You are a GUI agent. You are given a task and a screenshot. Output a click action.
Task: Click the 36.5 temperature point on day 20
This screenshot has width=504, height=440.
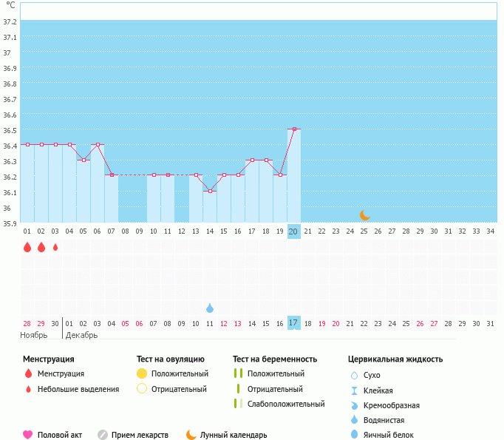pyautogui.click(x=294, y=129)
